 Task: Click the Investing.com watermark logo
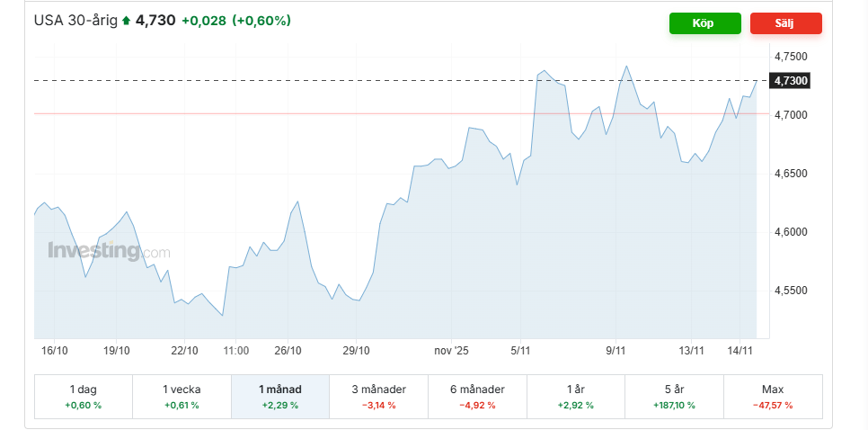pos(109,251)
